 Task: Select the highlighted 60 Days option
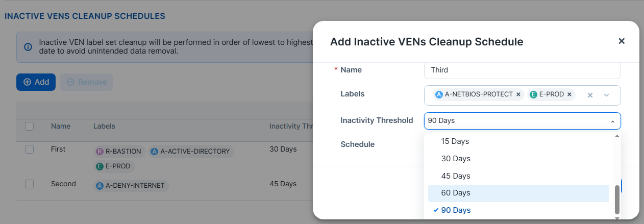[456, 193]
